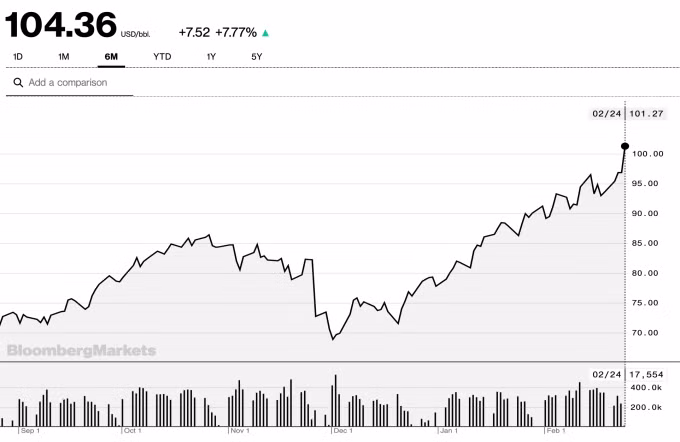Image resolution: width=680 pixels, height=442 pixels.
Task: Click the 17,554 volume readout
Action: click(648, 374)
